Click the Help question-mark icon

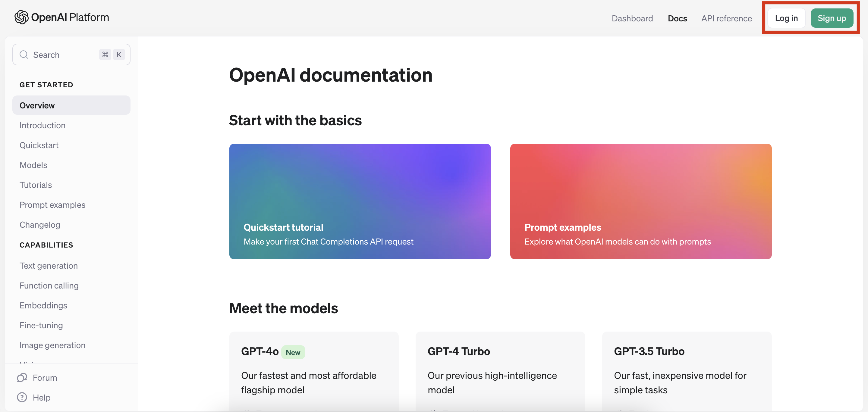(22, 397)
